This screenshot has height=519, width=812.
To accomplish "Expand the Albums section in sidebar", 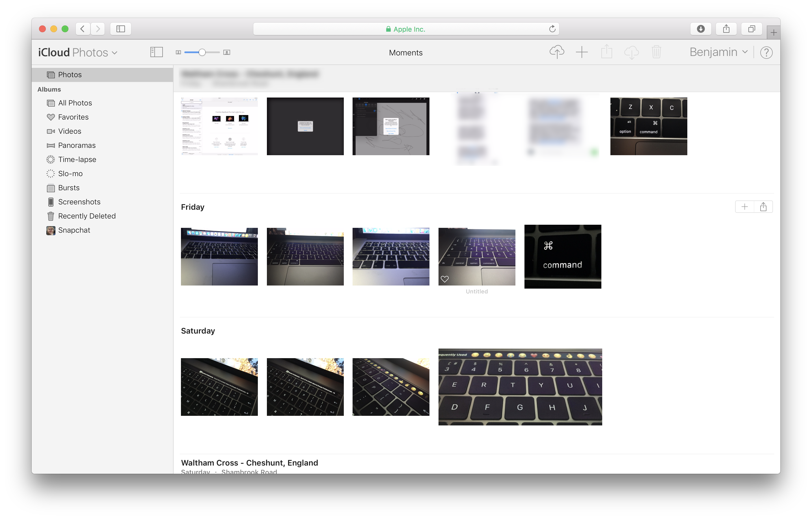I will (49, 89).
